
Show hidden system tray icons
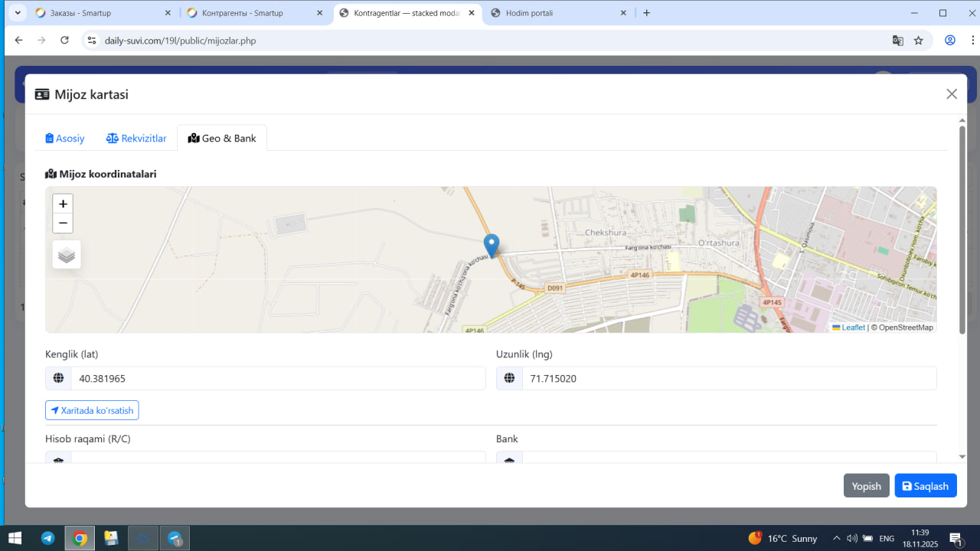pos(836,538)
